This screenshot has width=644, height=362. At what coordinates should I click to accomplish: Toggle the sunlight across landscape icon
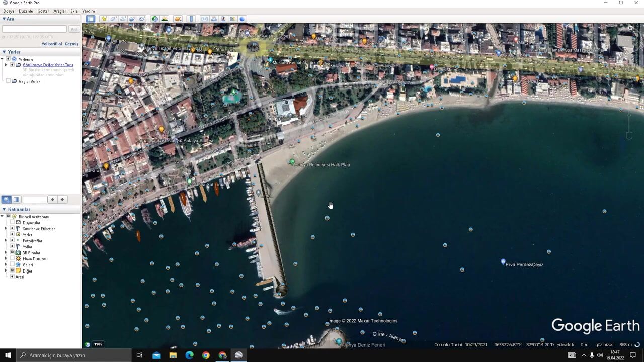point(165,19)
